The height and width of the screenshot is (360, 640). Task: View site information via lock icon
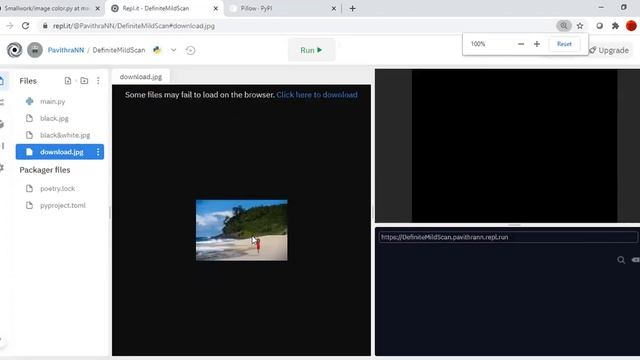pos(45,26)
